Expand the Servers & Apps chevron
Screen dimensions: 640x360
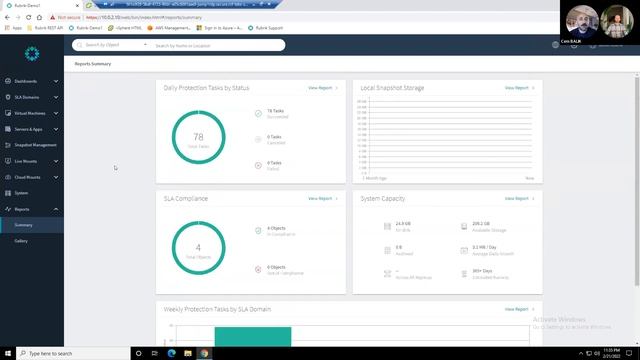(x=56, y=129)
